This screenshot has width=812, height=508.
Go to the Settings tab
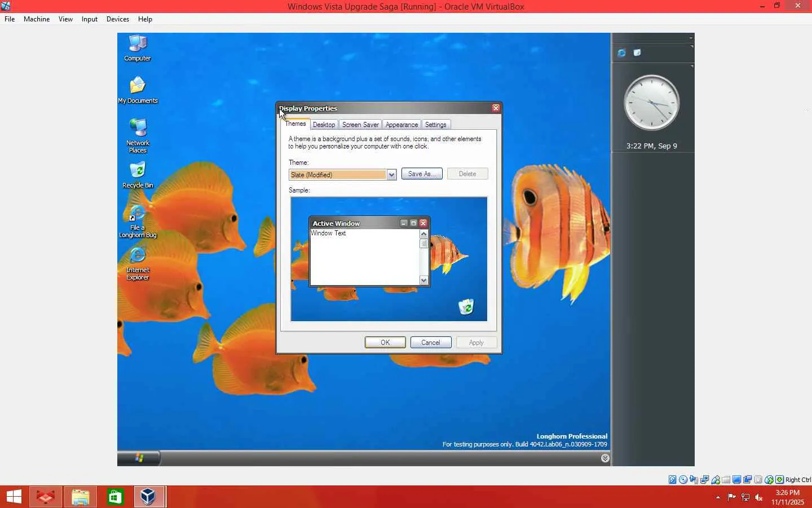tap(435, 125)
